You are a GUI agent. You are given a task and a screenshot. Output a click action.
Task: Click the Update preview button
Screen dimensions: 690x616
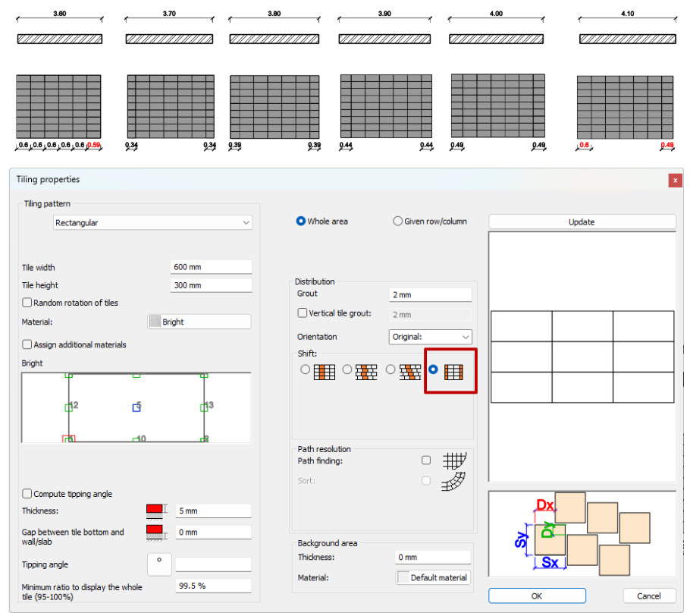point(582,222)
